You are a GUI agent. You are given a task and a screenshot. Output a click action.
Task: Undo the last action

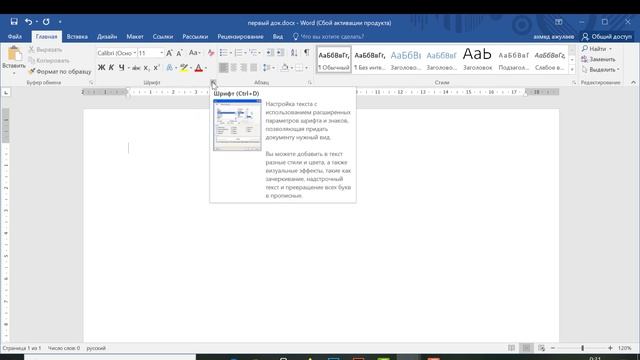pyautogui.click(x=28, y=22)
